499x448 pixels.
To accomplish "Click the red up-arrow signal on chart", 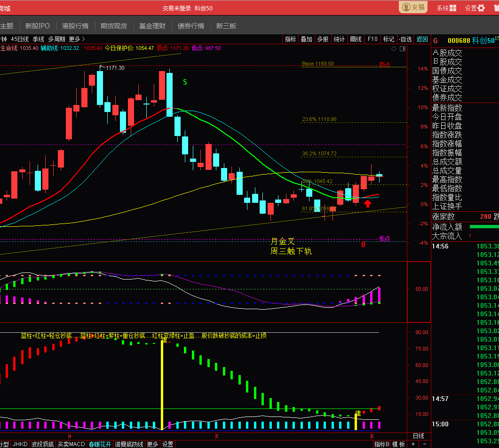I will tap(368, 203).
